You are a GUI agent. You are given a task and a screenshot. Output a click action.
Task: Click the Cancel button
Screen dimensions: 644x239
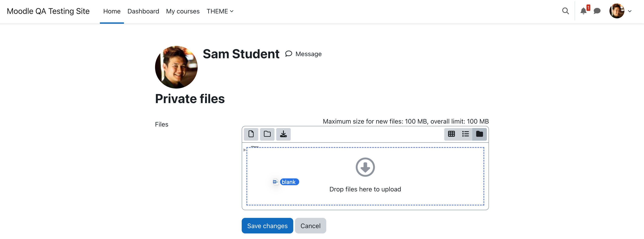(x=310, y=226)
